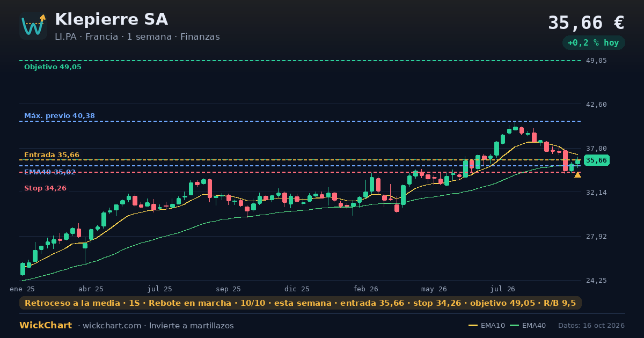Click the 'sep 25' date on the time axis

coord(228,289)
